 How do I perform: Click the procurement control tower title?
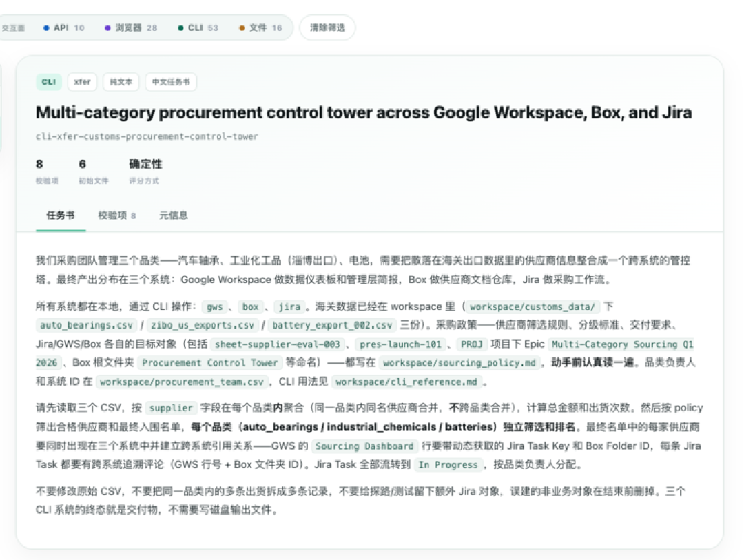[364, 112]
